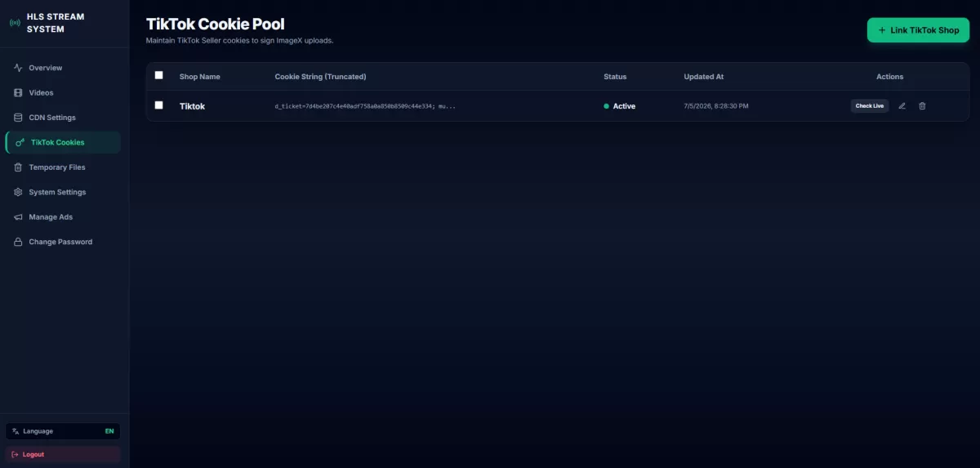Click the Active status label

coord(624,106)
